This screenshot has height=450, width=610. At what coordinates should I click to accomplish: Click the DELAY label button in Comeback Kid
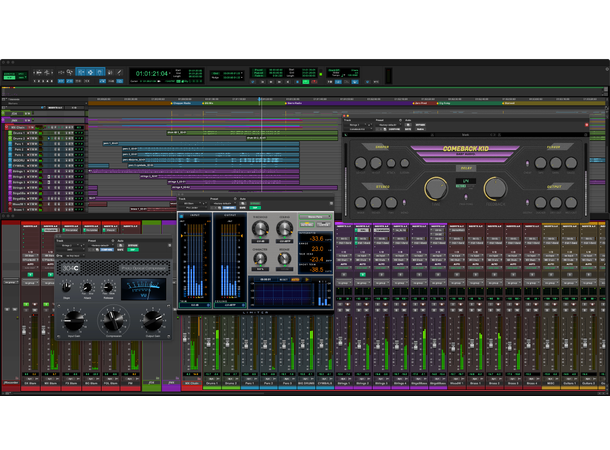466,168
